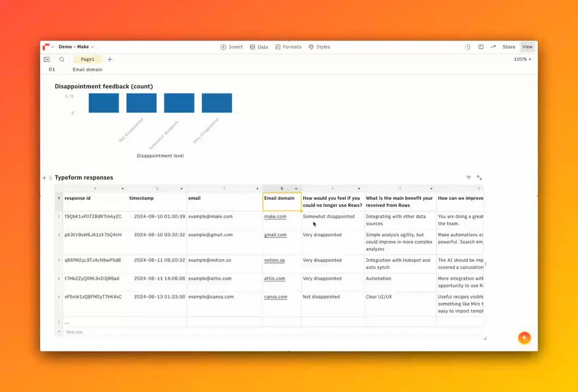Select the Page1 tab

(x=88, y=59)
